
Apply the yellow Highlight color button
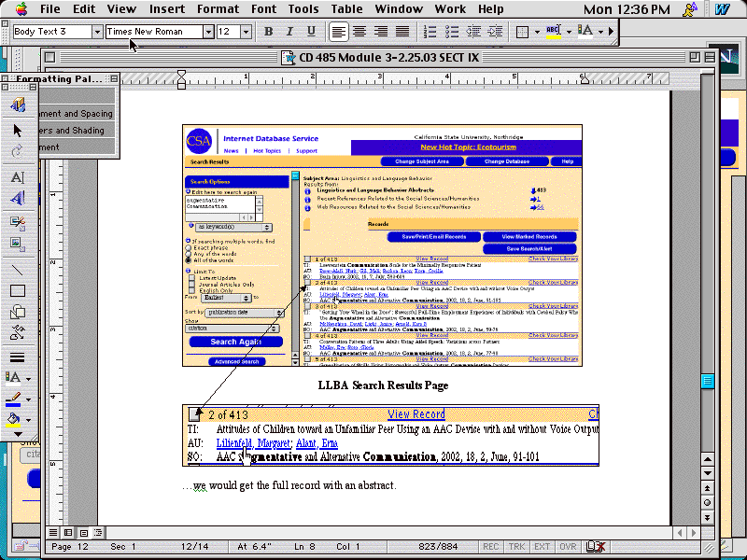[553, 32]
